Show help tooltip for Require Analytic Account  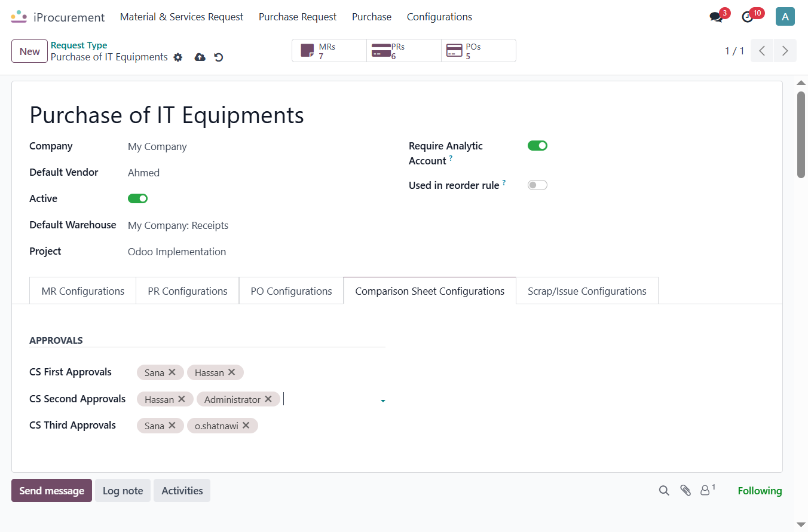[x=451, y=158]
